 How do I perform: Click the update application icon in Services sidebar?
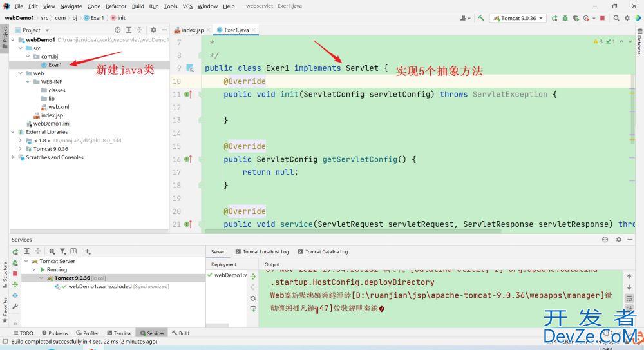15,285
